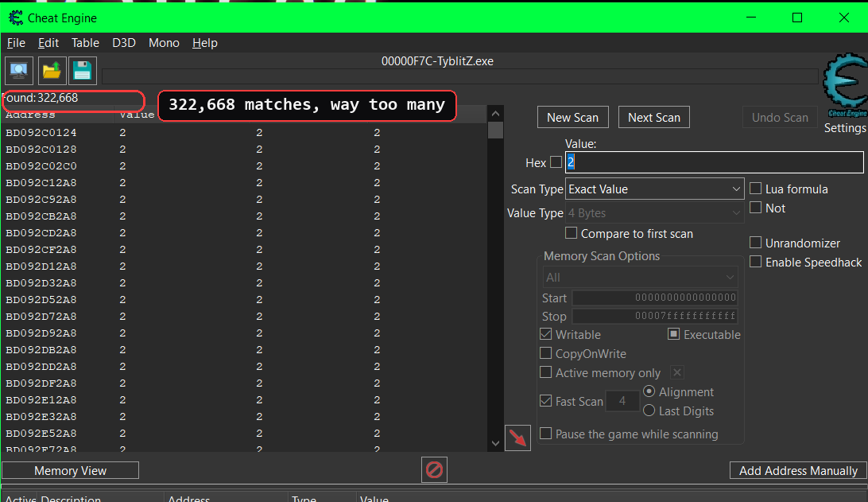This screenshot has height=502, width=868.
Task: Click the Type column header in address table
Action: coord(322,497)
